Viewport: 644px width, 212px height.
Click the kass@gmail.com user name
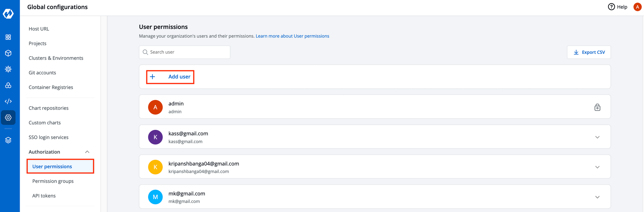188,133
